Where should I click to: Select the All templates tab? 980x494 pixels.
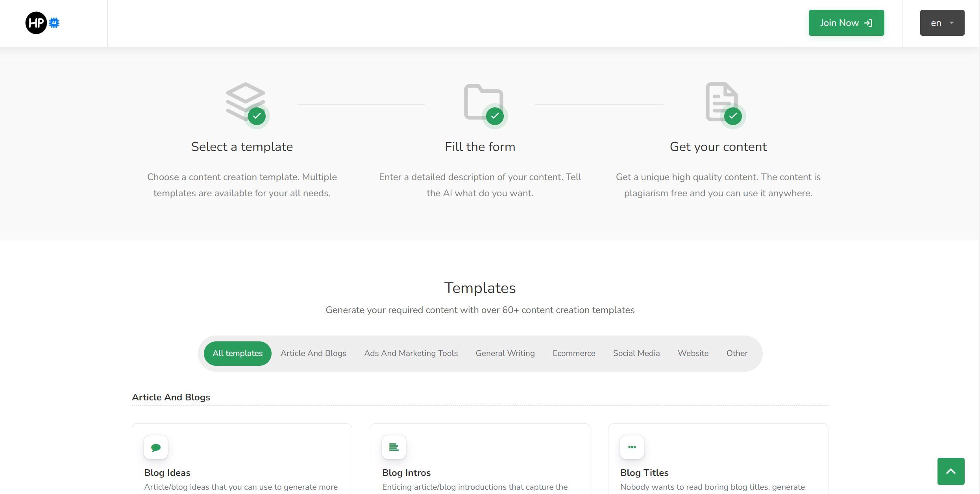pyautogui.click(x=237, y=353)
